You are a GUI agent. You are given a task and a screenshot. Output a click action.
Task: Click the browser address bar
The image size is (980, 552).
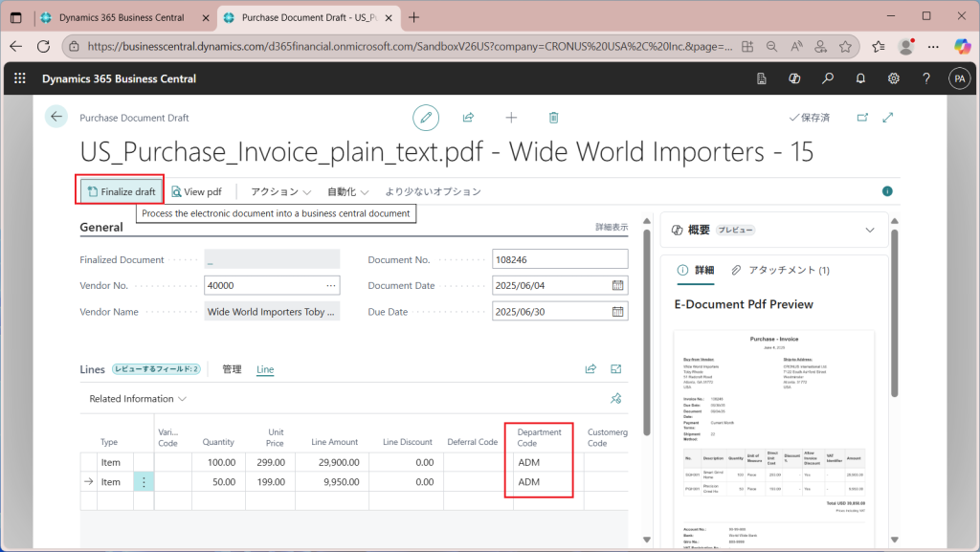tap(410, 46)
